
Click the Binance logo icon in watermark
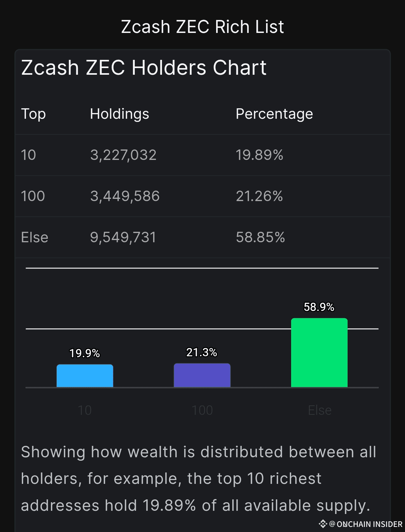tap(322, 524)
